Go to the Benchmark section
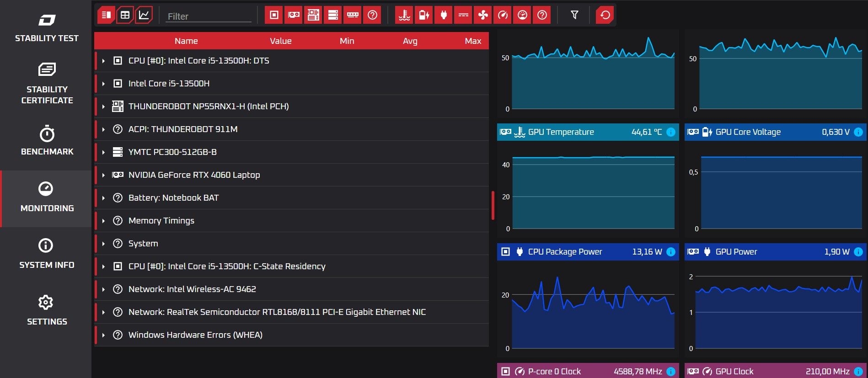This screenshot has width=868, height=378. [47, 140]
